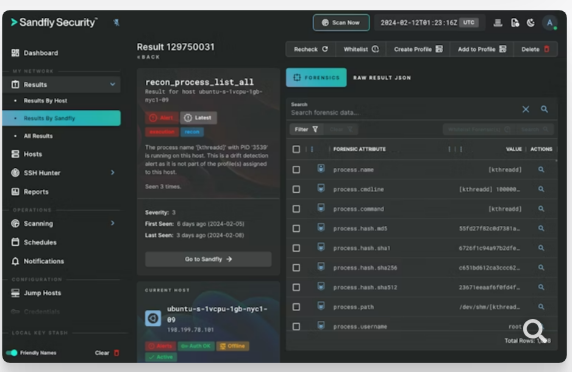The image size is (572, 372).
Task: Click the Value column header
Action: click(514, 149)
